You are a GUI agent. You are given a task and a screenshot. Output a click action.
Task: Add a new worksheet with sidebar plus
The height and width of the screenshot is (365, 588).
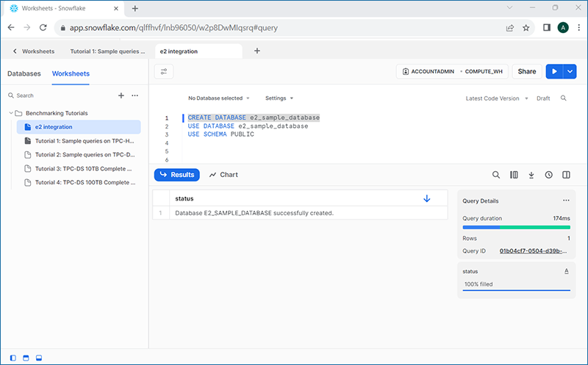121,95
